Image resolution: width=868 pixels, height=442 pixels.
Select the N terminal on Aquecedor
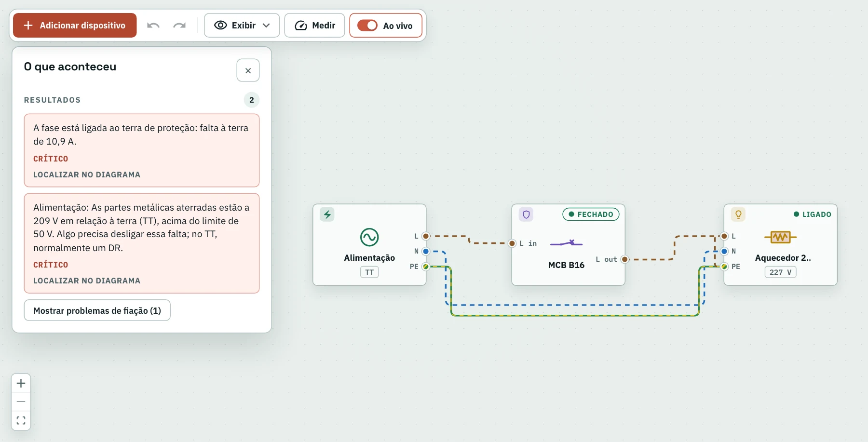(x=724, y=251)
